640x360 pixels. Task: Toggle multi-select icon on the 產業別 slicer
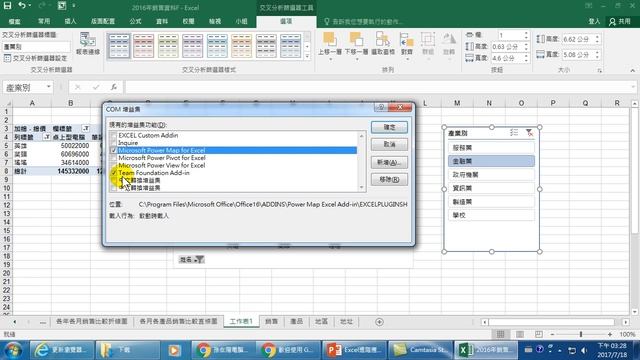click(514, 133)
